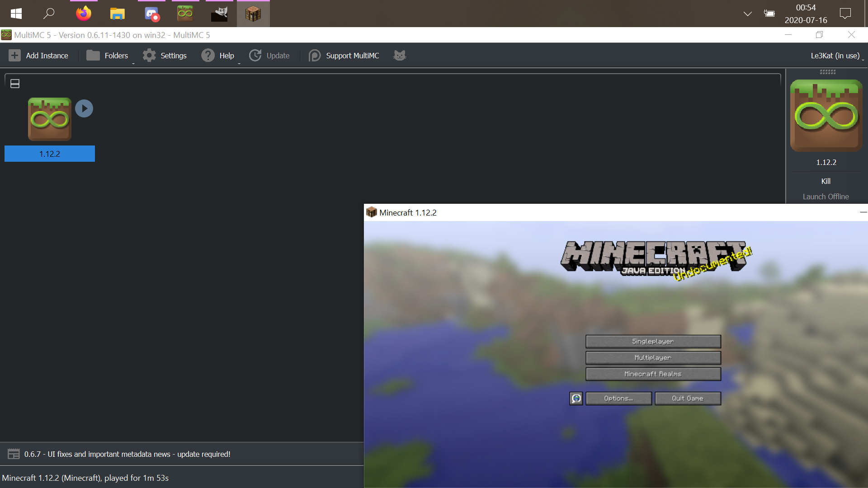Open Firefox from the taskbar
The width and height of the screenshot is (868, 488).
pos(84,14)
